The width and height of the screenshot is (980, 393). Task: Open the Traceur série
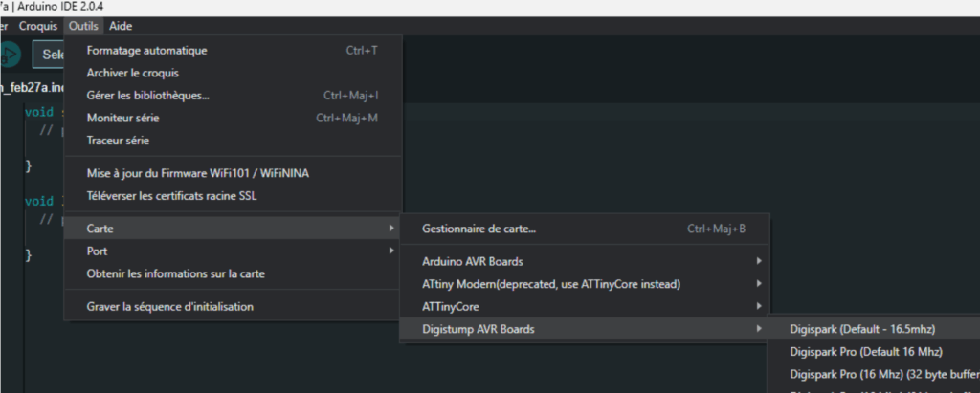(x=118, y=141)
